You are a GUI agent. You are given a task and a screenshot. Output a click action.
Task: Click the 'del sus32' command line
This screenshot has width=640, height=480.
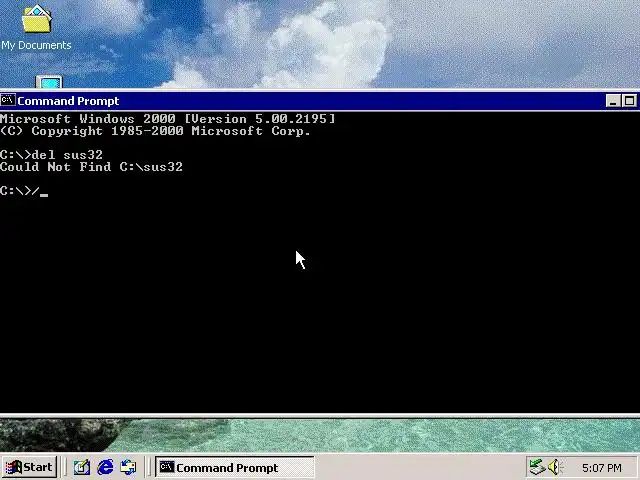point(51,155)
